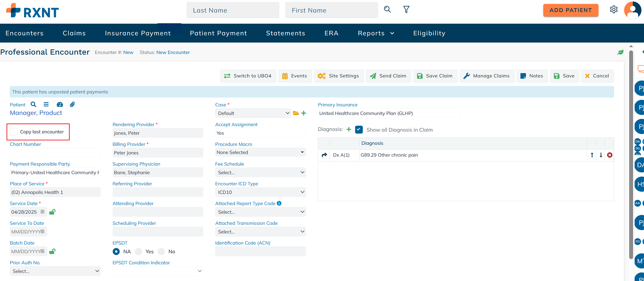
Task: Open Eligibility menu item
Action: [429, 33]
